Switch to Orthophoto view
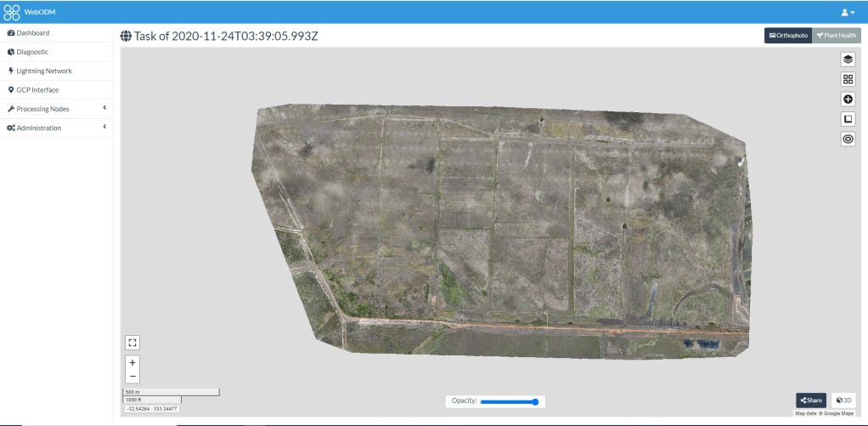This screenshot has width=868, height=426. click(788, 36)
